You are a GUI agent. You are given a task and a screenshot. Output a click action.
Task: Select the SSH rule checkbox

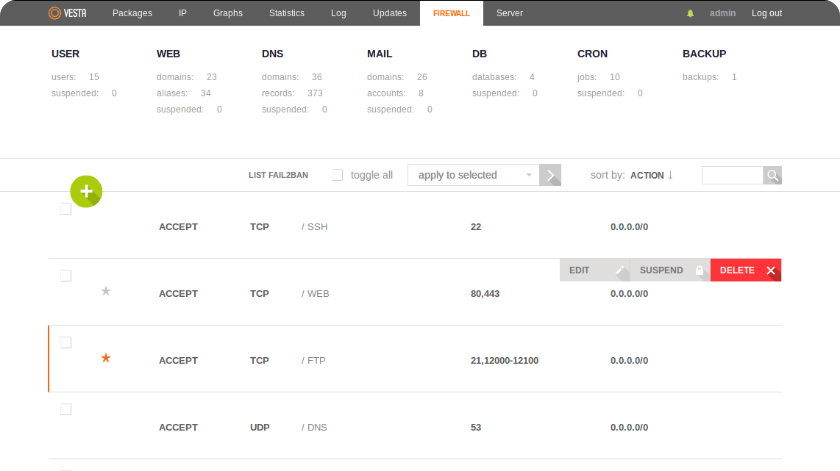pyautogui.click(x=66, y=209)
